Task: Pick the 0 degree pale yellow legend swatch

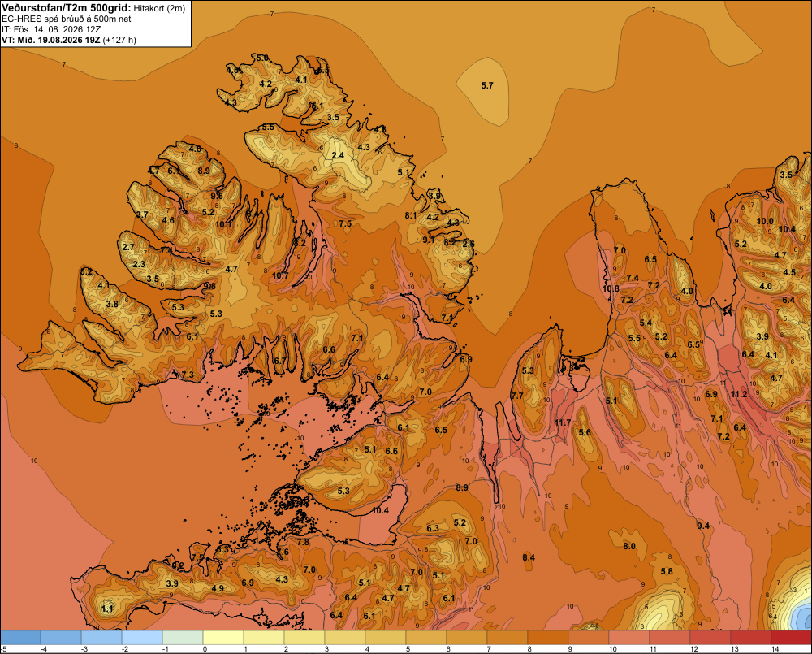Action: tap(223, 637)
